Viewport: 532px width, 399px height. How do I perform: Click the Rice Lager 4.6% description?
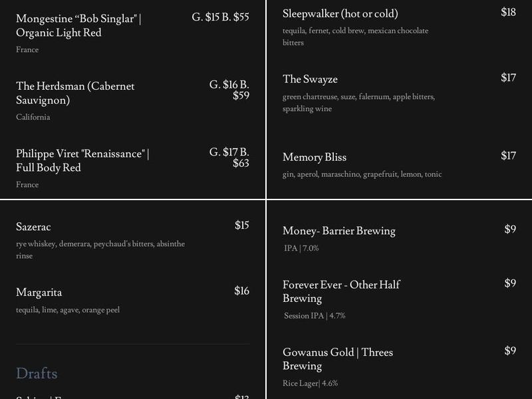[310, 384]
